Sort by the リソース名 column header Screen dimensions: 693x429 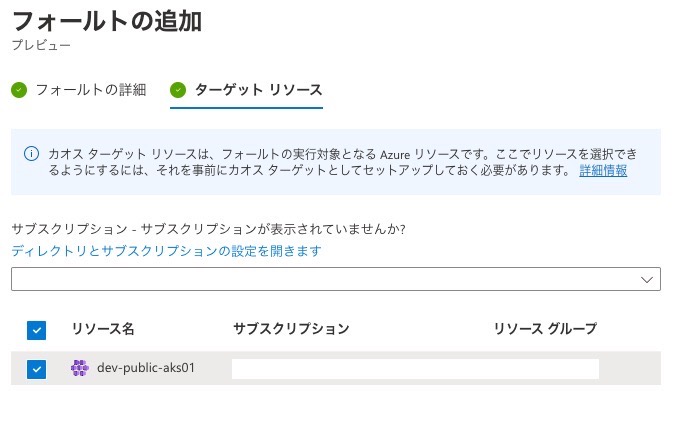click(103, 329)
